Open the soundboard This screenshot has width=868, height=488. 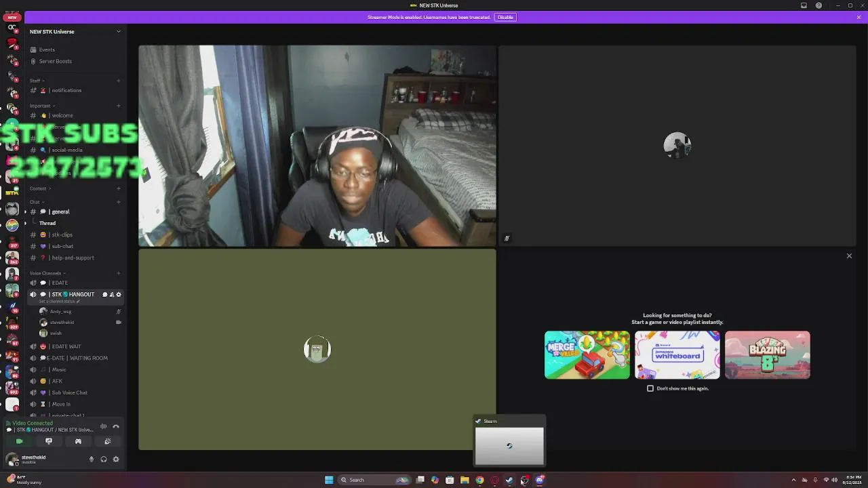pyautogui.click(x=108, y=441)
